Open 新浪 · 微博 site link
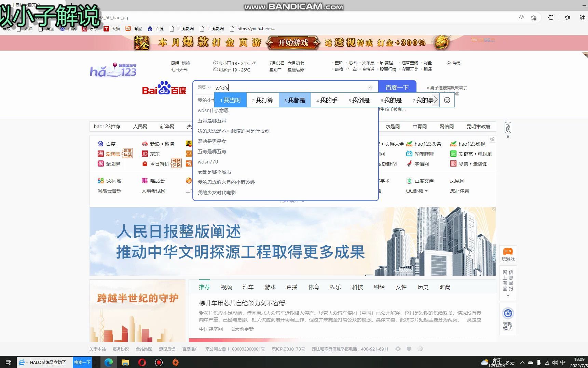Image resolution: width=588 pixels, height=368 pixels. [x=158, y=144]
